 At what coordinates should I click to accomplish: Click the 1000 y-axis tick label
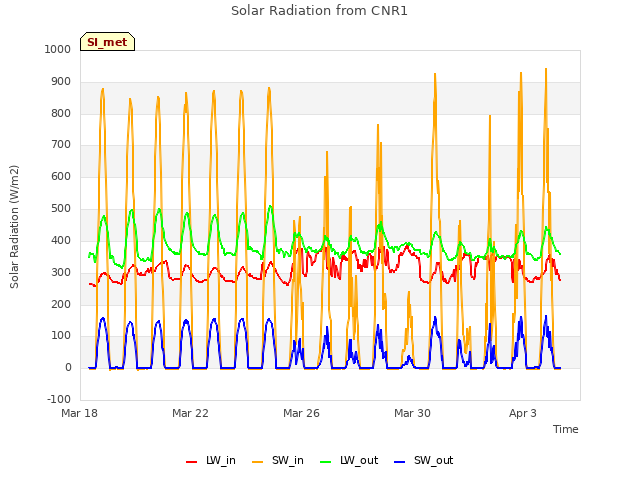click(58, 49)
